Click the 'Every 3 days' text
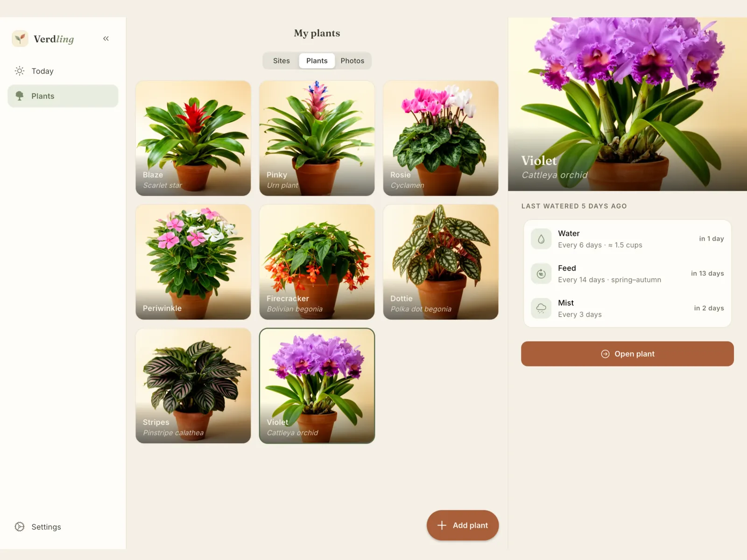This screenshot has width=747, height=560. (x=580, y=315)
